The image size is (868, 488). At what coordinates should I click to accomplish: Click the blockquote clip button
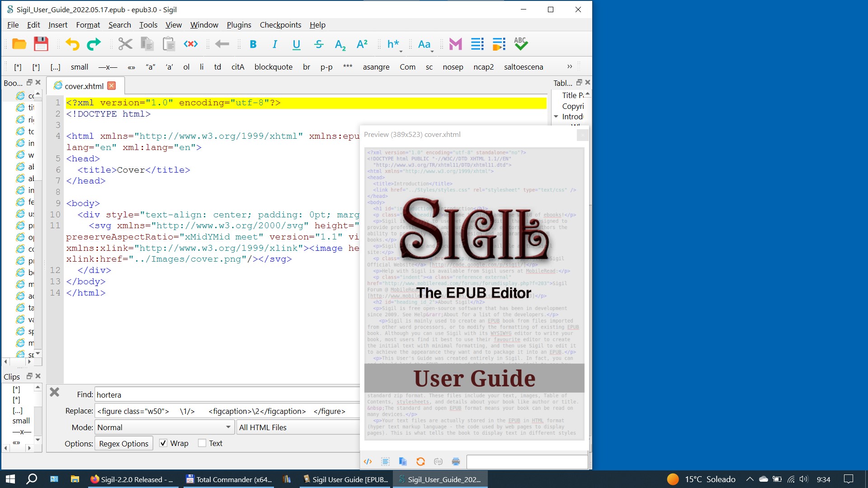point(273,67)
